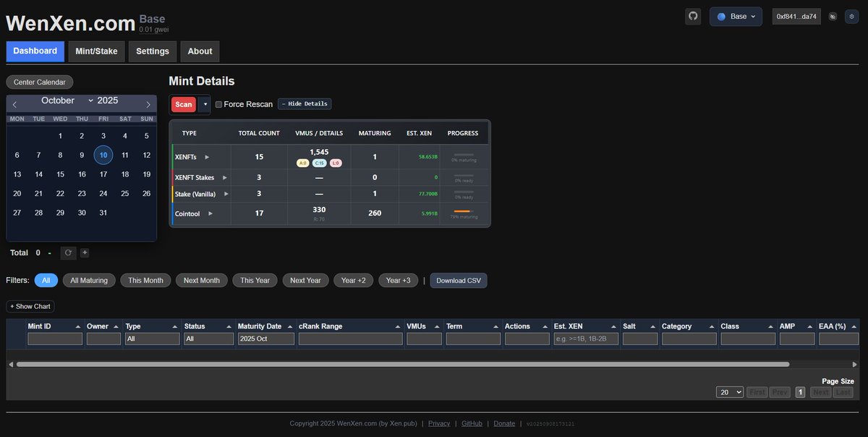This screenshot has width=868, height=437.
Task: Open the Type column filter dropdown
Action: point(153,339)
